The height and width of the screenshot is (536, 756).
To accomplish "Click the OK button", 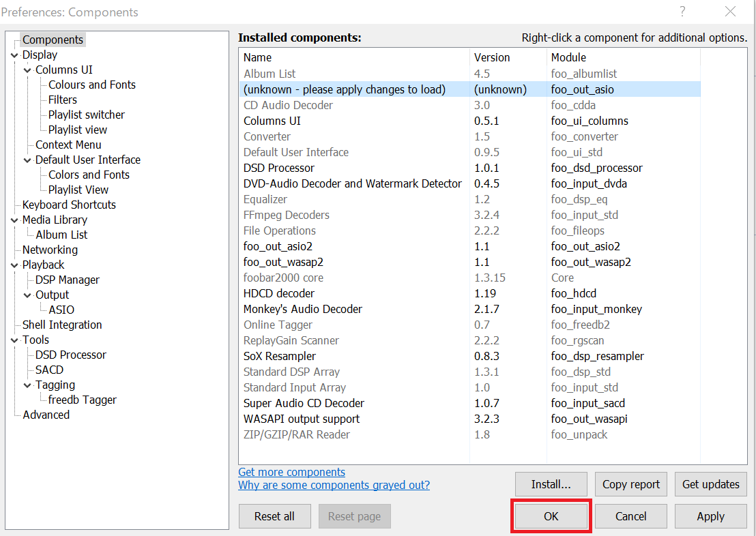I will pos(551,516).
